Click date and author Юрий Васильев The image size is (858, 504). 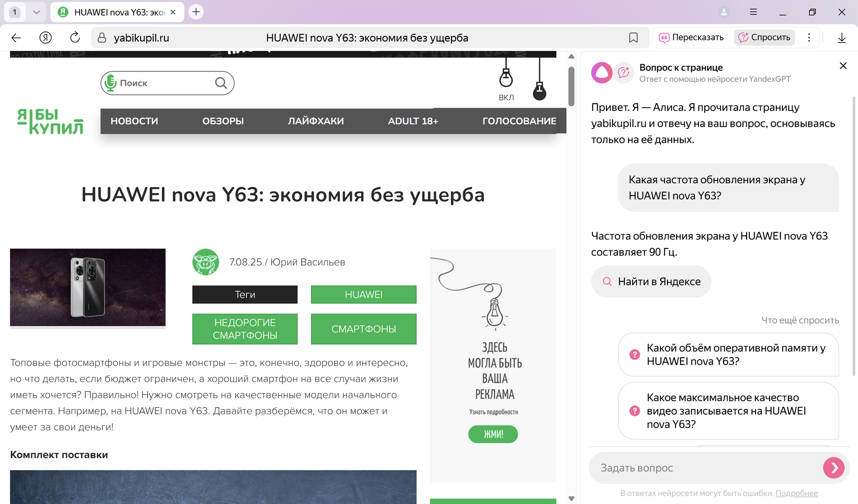pos(287,262)
